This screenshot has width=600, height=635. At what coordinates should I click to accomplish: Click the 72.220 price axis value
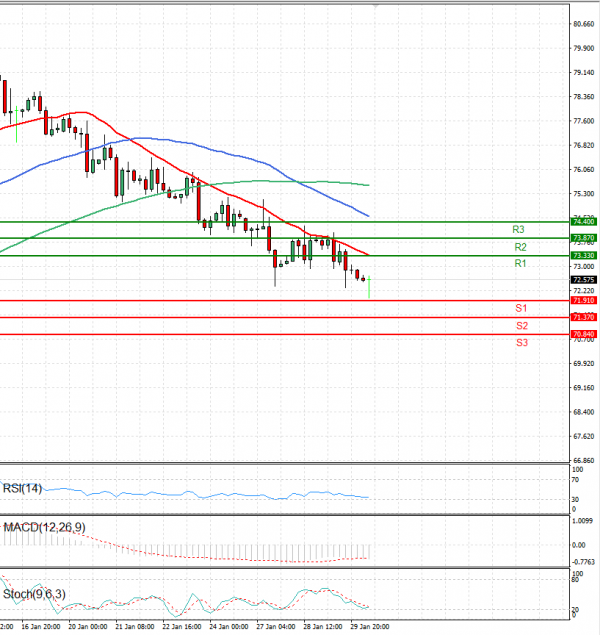(x=584, y=291)
